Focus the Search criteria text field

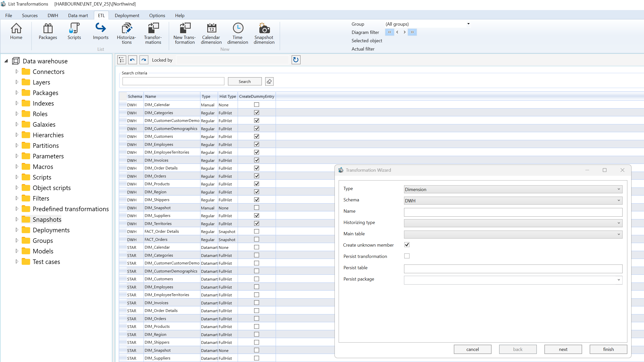(173, 81)
